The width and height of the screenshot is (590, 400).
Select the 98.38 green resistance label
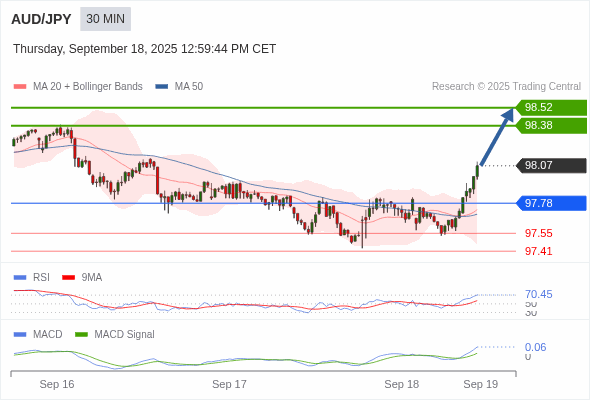point(551,125)
